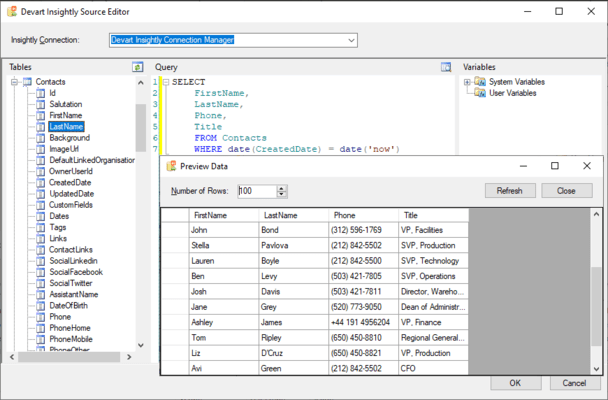Select DefaultLinkedOrganisation in Tables tree
The height and width of the screenshot is (400, 608).
point(92,160)
